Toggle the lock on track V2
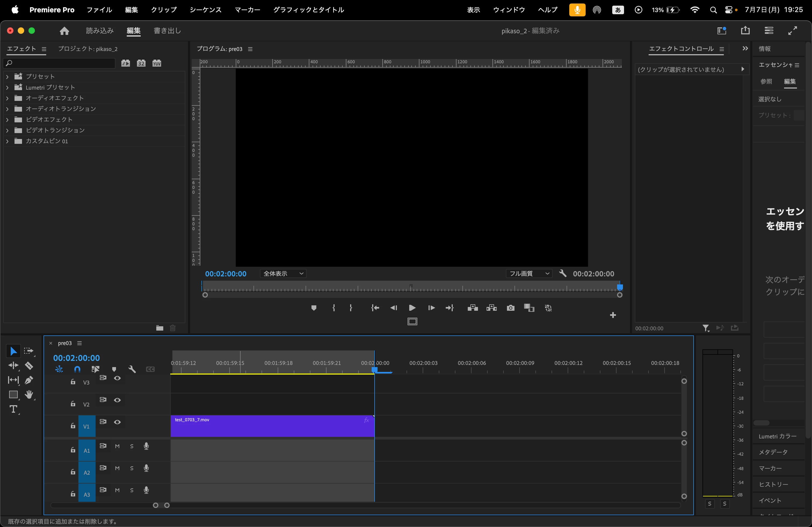812x527 pixels. coord(73,404)
